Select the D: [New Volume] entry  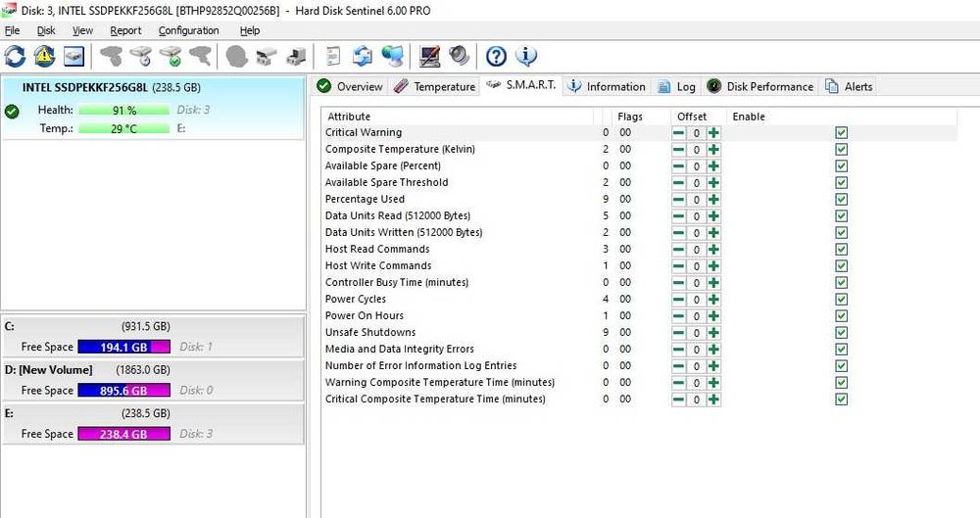click(153, 380)
